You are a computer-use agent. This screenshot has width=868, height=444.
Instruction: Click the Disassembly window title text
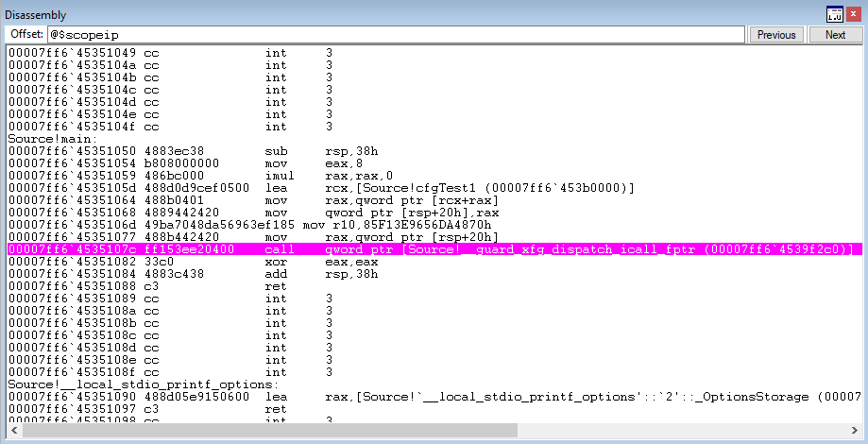[x=36, y=15]
